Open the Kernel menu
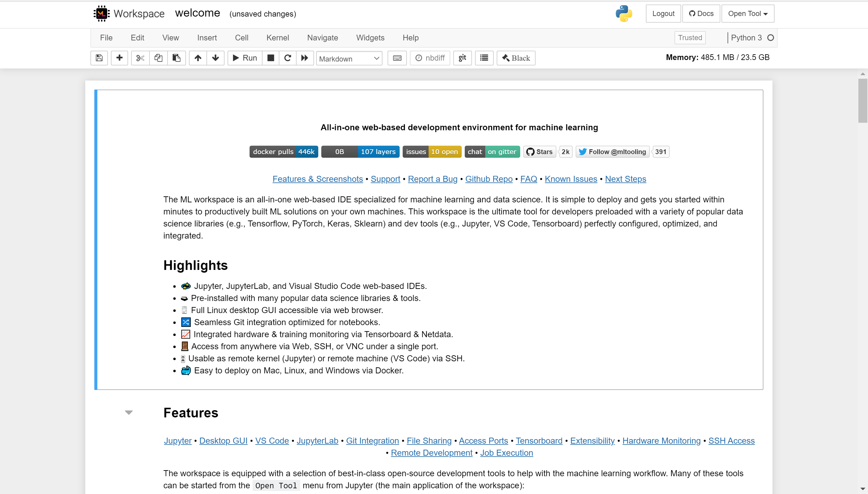 point(278,38)
